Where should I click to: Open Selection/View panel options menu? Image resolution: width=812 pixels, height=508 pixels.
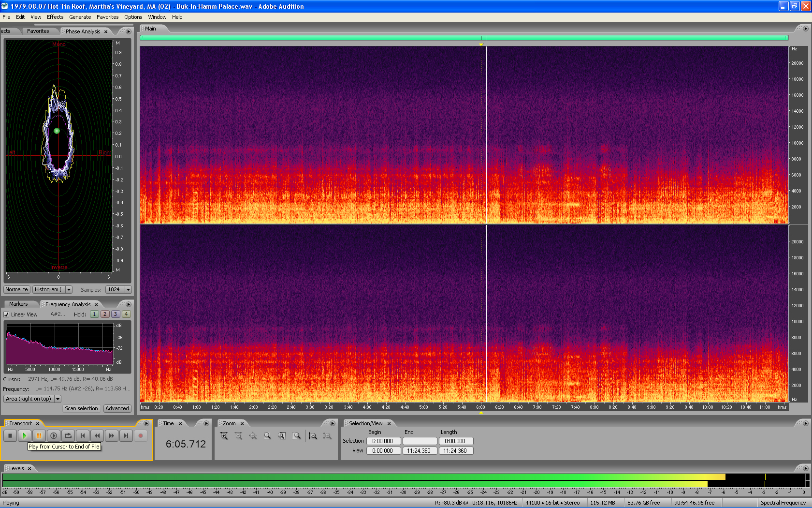(806, 423)
